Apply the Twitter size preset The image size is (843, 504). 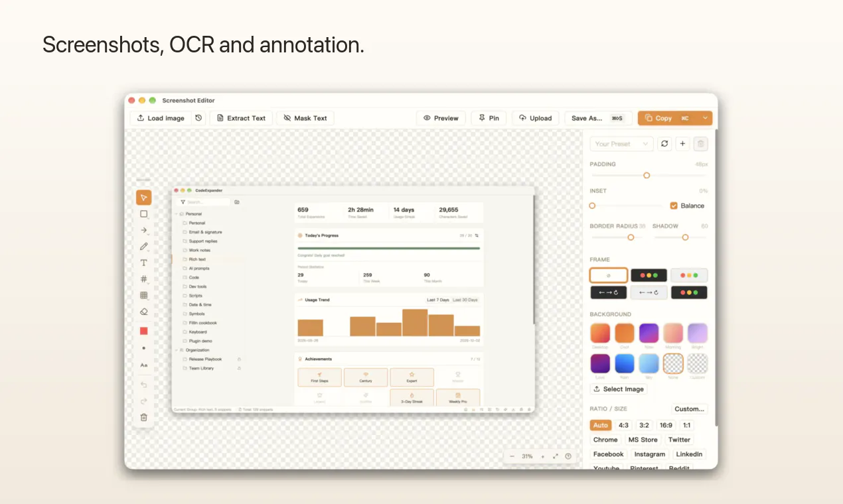point(679,440)
